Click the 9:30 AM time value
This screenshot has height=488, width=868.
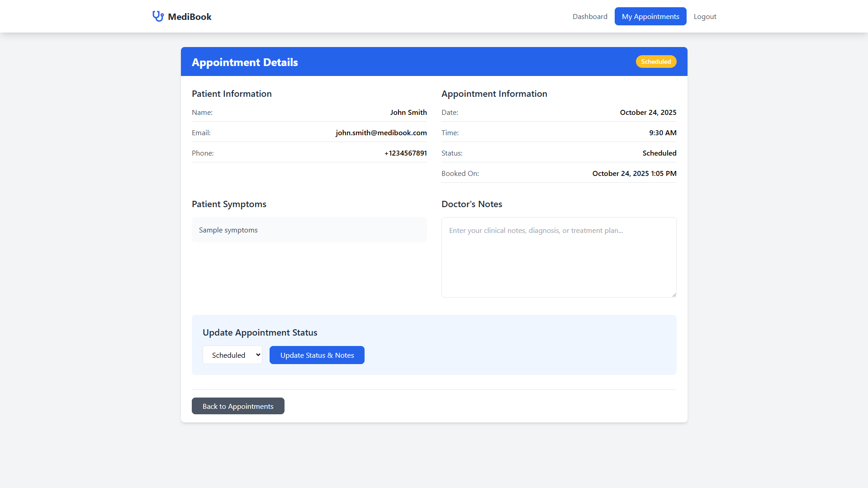pyautogui.click(x=663, y=133)
